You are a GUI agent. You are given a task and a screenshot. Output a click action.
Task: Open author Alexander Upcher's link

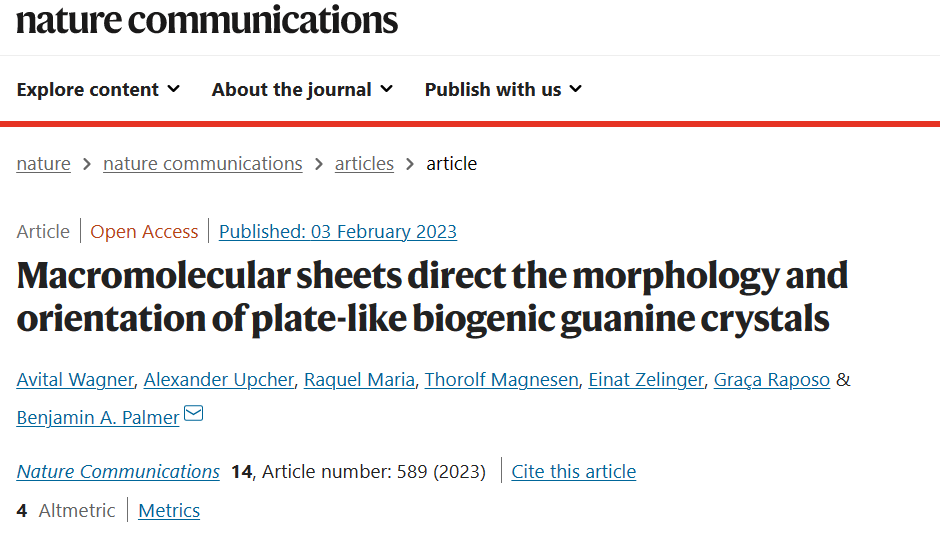point(219,379)
